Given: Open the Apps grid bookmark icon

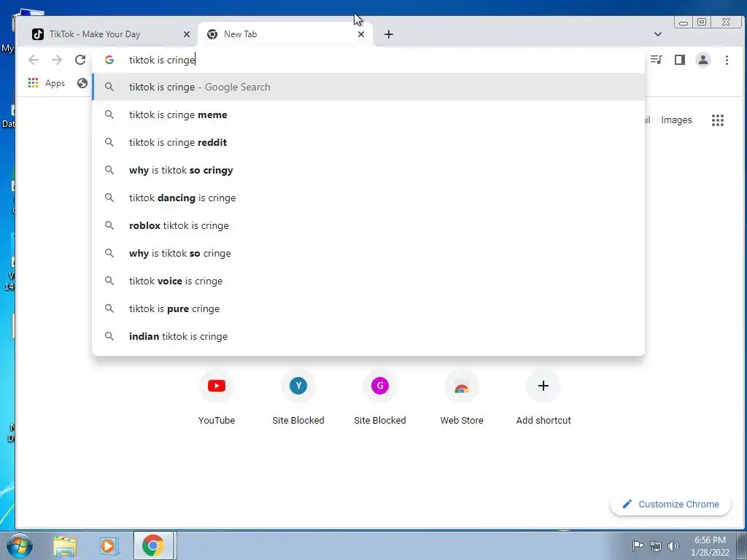Looking at the screenshot, I should click(33, 83).
